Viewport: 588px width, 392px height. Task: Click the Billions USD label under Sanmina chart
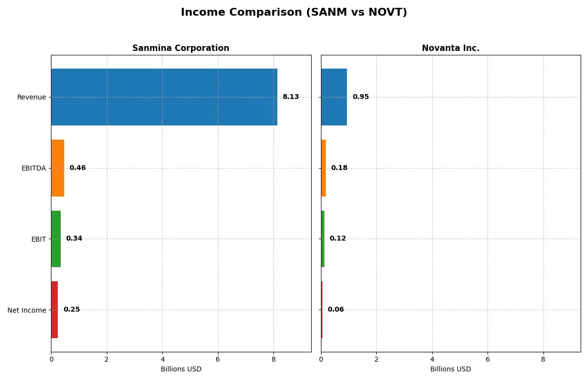[181, 369]
